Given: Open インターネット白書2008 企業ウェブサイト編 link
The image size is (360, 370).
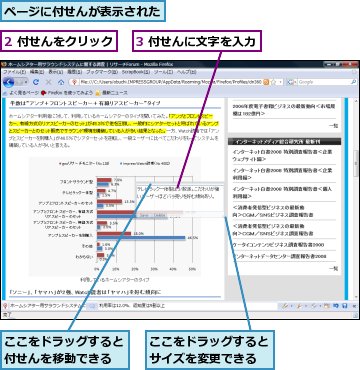Looking at the screenshot, I should click(282, 155).
